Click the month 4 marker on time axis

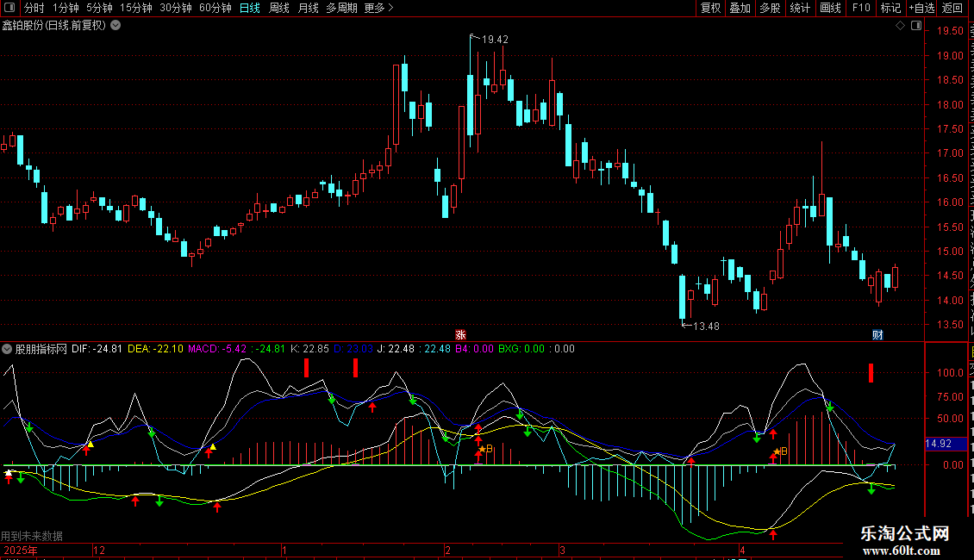[x=742, y=550]
